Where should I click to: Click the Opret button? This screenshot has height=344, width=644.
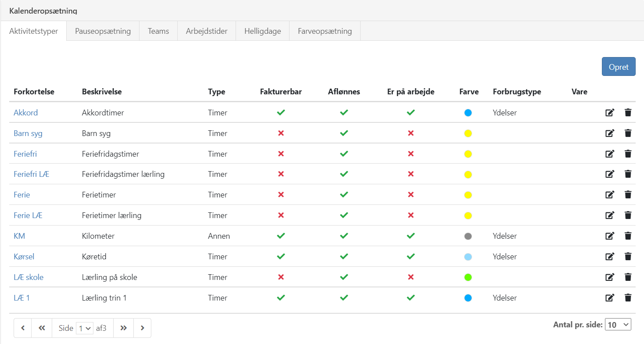pos(619,67)
